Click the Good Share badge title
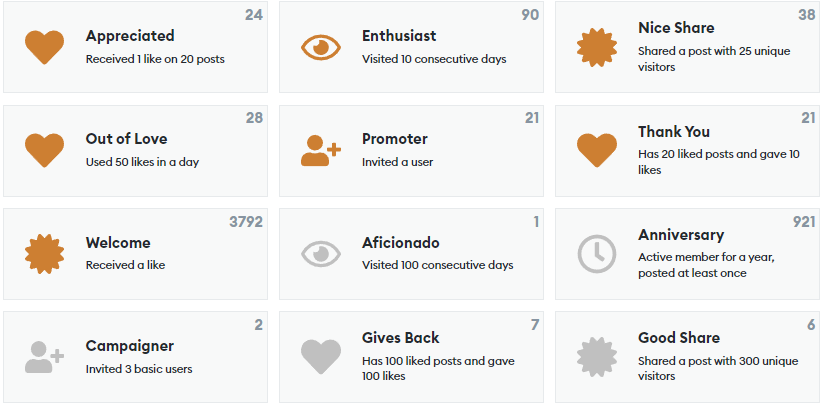Viewport: 829px width, 403px height. point(679,338)
